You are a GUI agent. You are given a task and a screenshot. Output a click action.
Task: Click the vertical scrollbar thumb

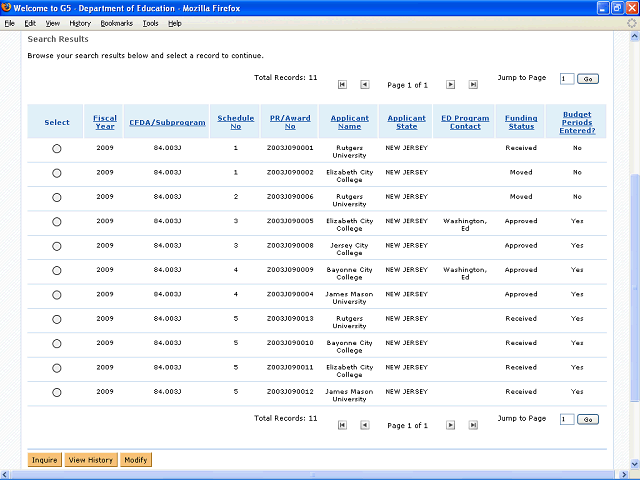[x=633, y=280]
